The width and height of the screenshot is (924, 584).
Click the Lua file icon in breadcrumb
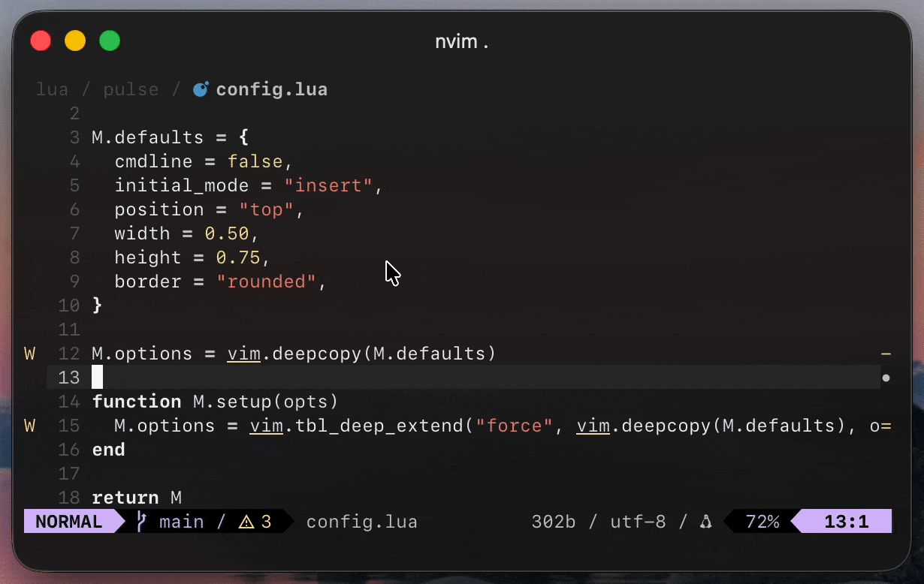pos(201,90)
